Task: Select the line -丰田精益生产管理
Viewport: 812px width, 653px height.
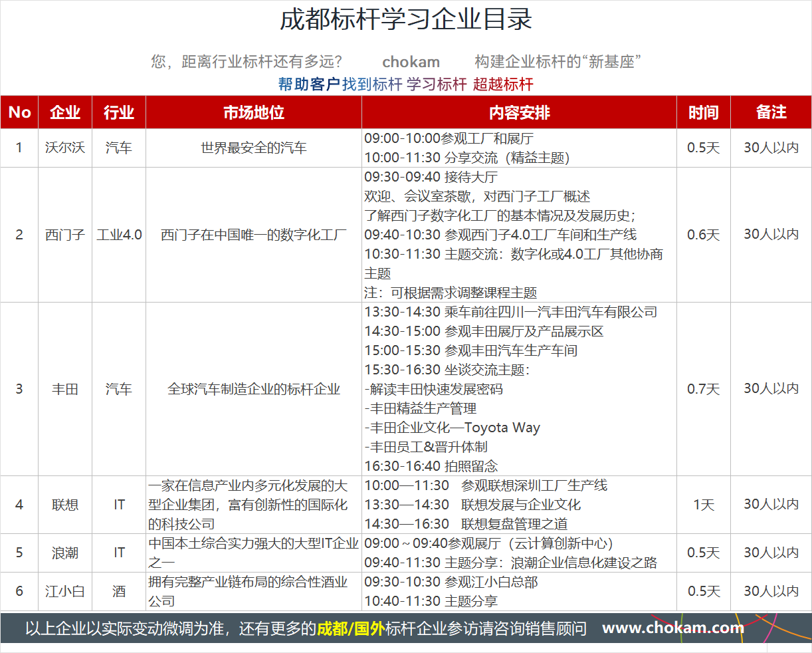Action: point(420,408)
